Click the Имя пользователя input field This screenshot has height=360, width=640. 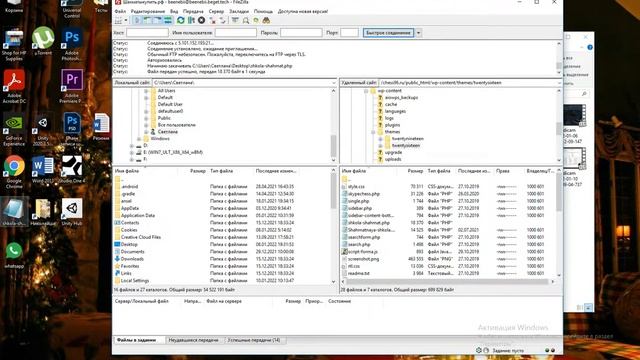coord(236,33)
